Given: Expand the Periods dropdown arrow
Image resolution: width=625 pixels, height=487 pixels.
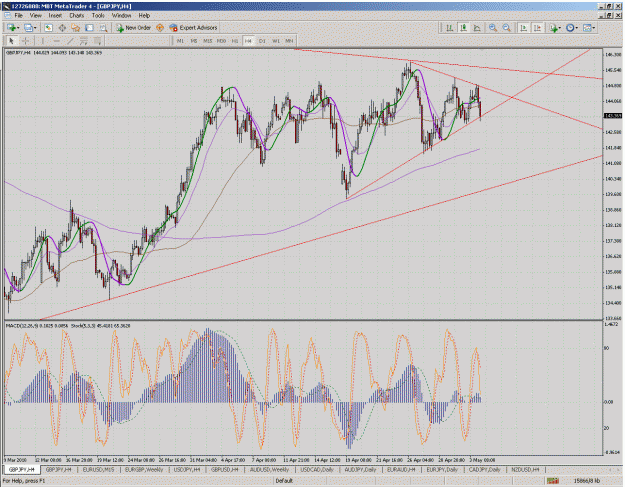Looking at the screenshot, I should click(577, 28).
